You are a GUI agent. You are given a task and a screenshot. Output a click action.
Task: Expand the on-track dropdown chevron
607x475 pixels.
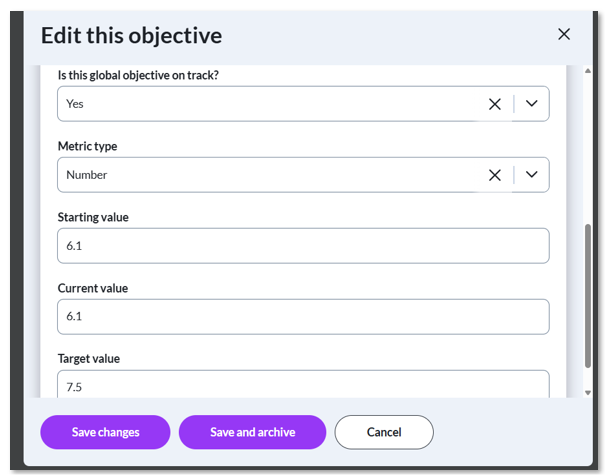coord(531,104)
